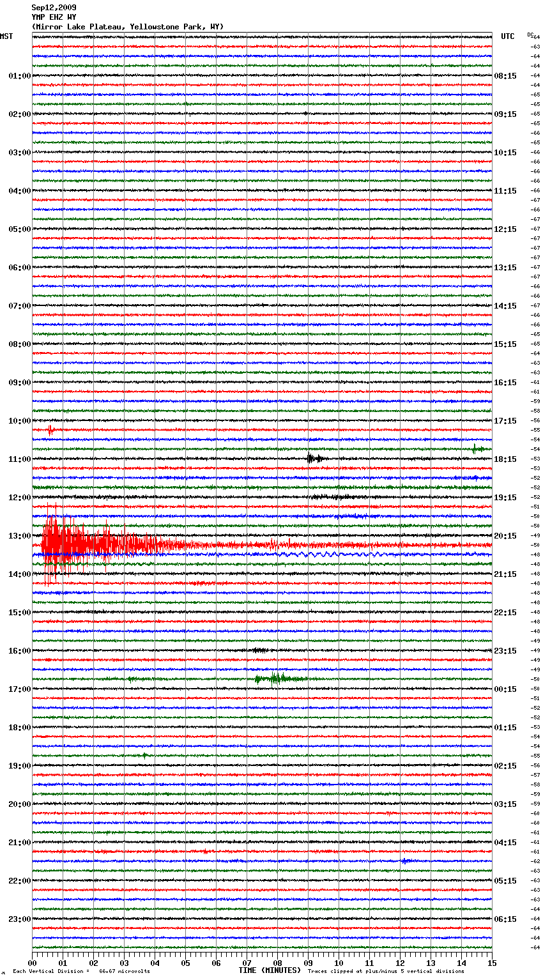The image size is (543, 980).
Task: Select the 11:00 MST time label
Action: (x=20, y=459)
